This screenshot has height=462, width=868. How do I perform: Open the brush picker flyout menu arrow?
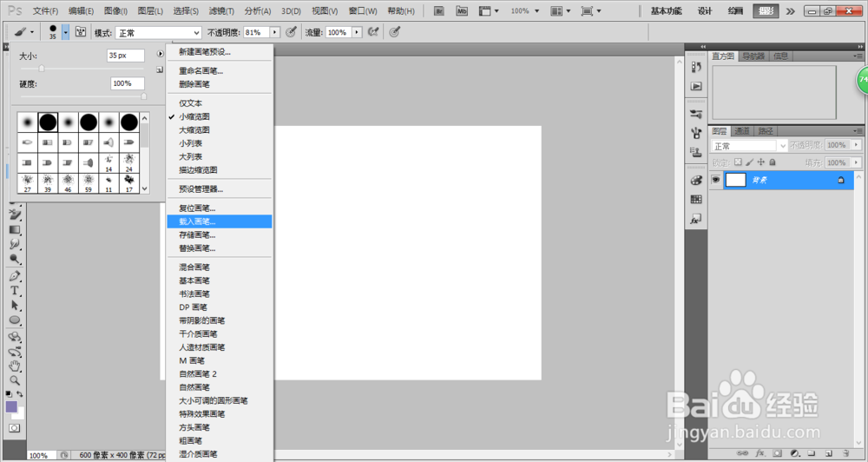pos(160,55)
